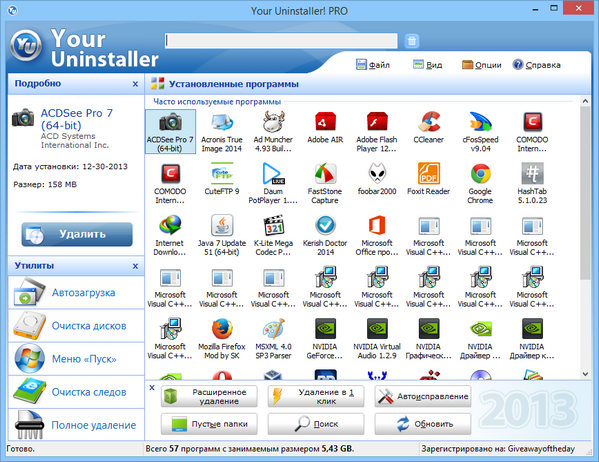Close the bottom action buttons panel
Screen dimensions: 599x462
pyautogui.click(x=152, y=387)
